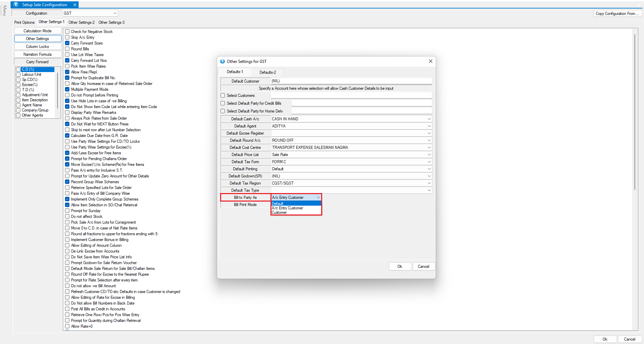
Task: Click the Calculation Mode button
Action: 37,31
